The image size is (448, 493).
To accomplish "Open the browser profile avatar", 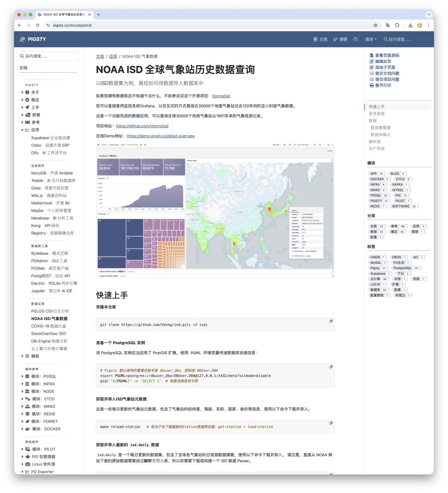I will [x=419, y=25].
